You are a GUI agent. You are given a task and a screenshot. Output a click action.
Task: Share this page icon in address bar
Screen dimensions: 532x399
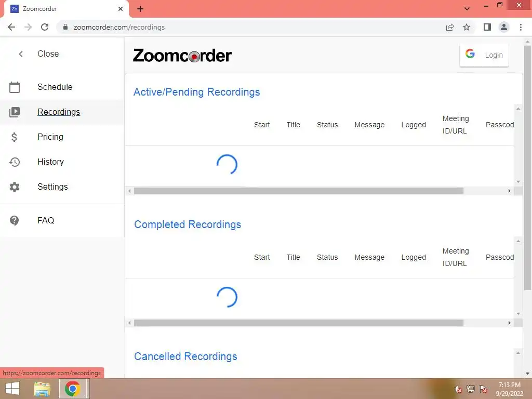[450, 27]
